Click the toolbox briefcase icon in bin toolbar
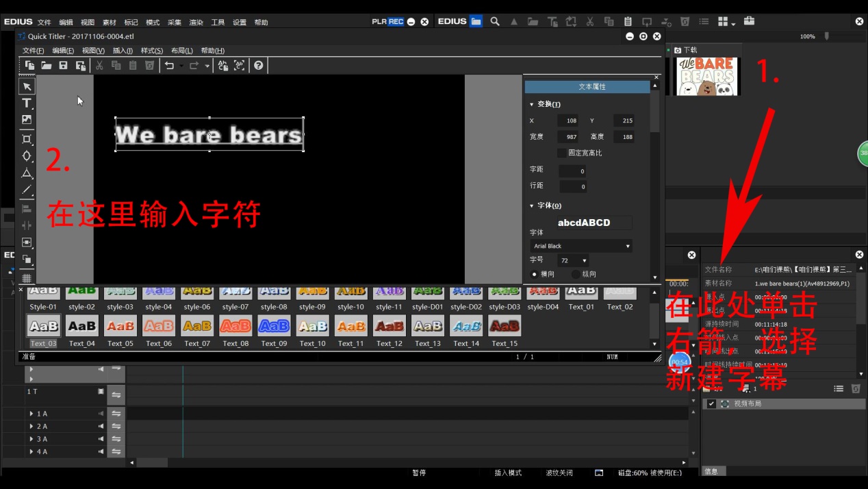Viewport: 868px width, 489px height. tap(749, 21)
